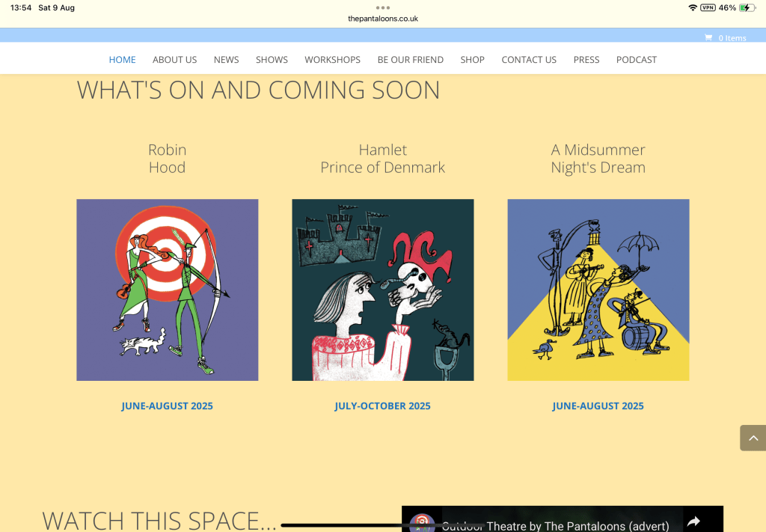Tap the share arrow on video
The image size is (766, 532).
pos(693,522)
